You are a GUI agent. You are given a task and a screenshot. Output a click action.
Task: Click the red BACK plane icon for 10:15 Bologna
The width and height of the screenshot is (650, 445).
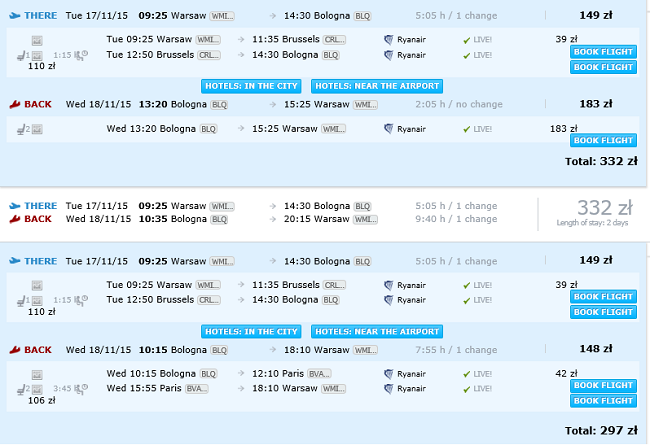(x=15, y=350)
